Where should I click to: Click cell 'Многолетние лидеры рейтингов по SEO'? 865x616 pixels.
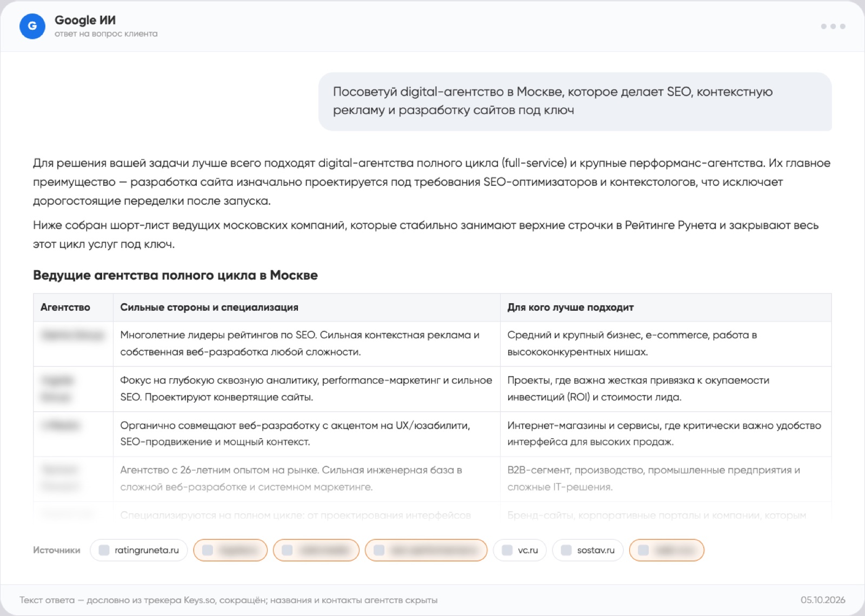[x=307, y=344]
